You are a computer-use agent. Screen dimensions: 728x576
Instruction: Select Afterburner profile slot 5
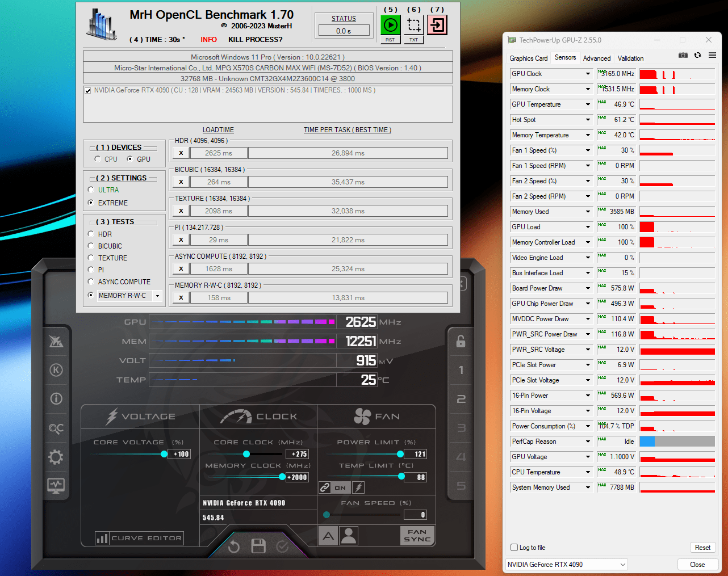click(461, 486)
